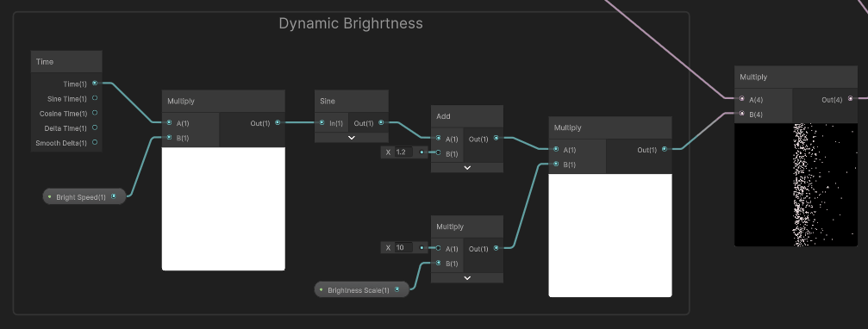868x329 pixels.
Task: Click the Add node B(1) input port
Action: (439, 152)
